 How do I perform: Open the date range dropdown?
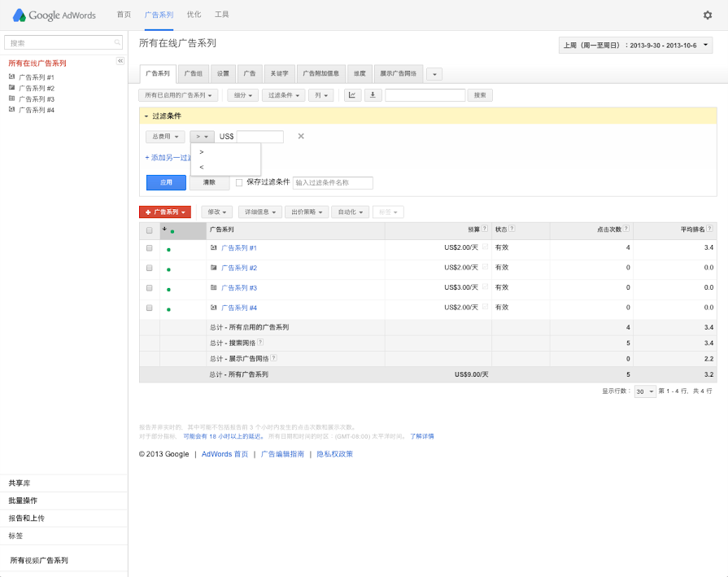635,46
